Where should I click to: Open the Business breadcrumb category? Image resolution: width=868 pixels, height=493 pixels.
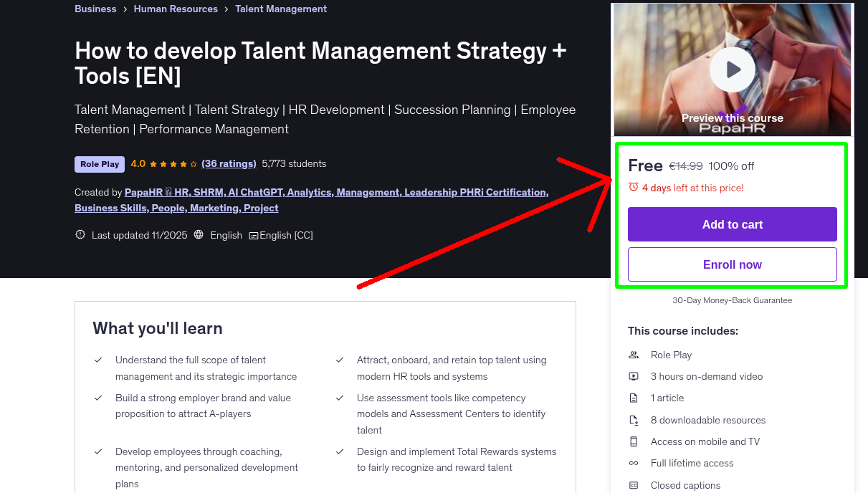coord(95,9)
